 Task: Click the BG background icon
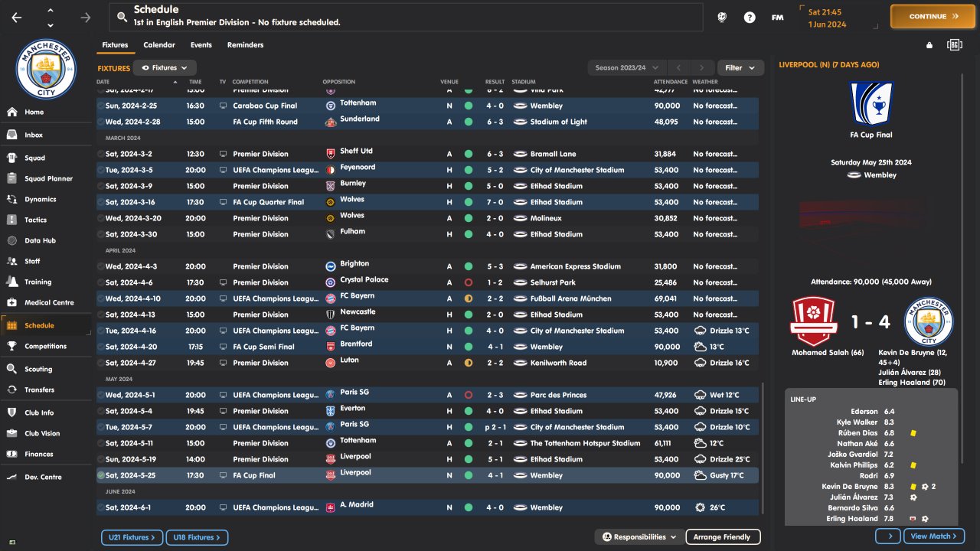[x=954, y=45]
